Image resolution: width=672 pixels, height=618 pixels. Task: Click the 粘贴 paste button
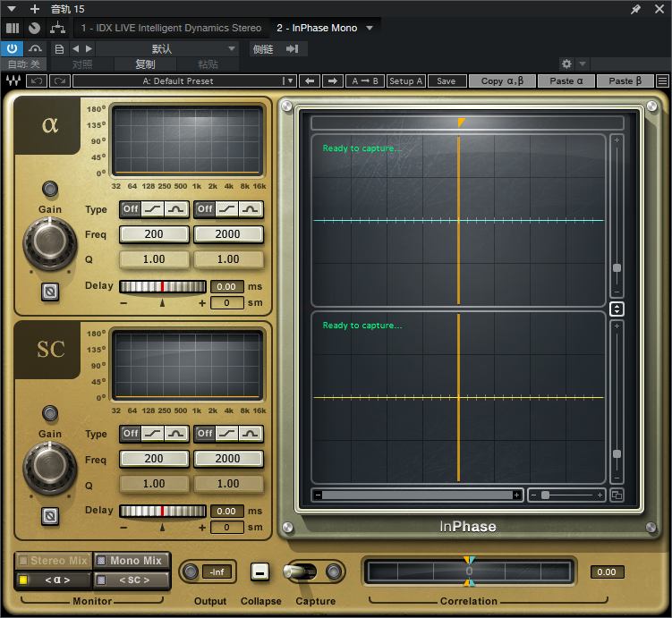click(x=208, y=64)
